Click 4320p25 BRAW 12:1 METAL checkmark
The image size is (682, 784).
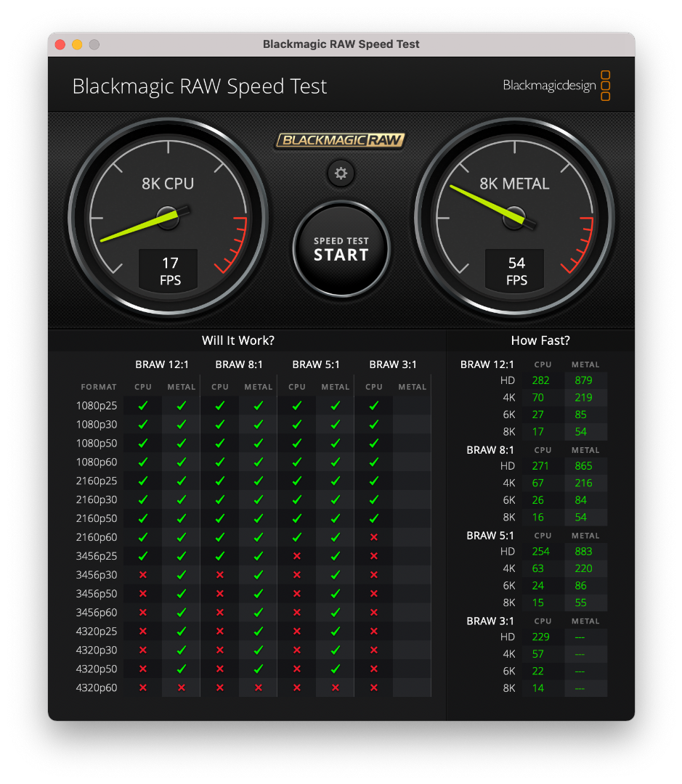point(181,631)
